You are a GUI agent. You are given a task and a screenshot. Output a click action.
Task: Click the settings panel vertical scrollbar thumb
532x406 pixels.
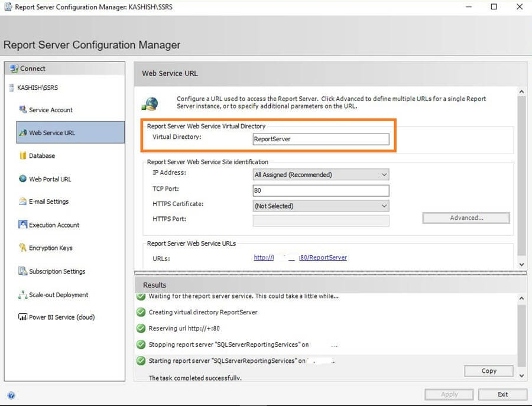[x=521, y=176]
